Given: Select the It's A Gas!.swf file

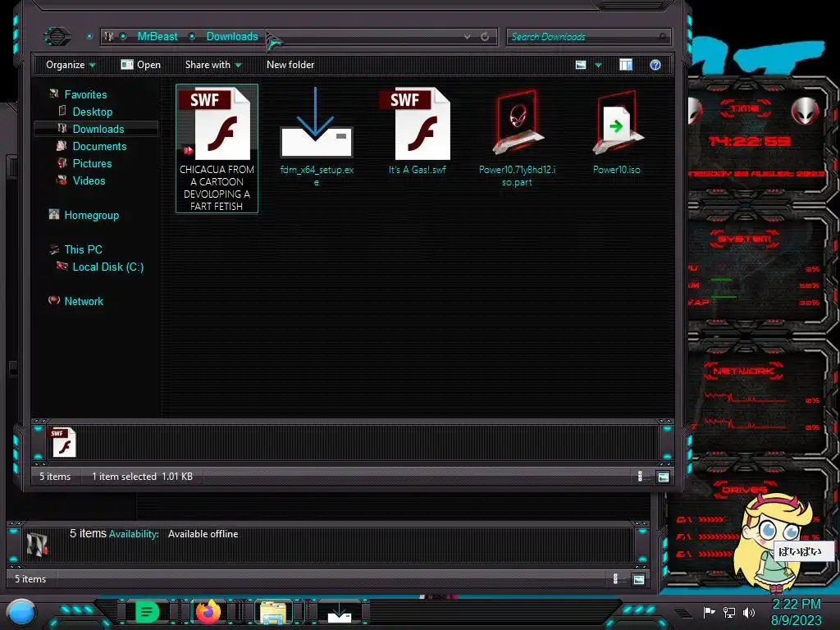Looking at the screenshot, I should [x=417, y=131].
